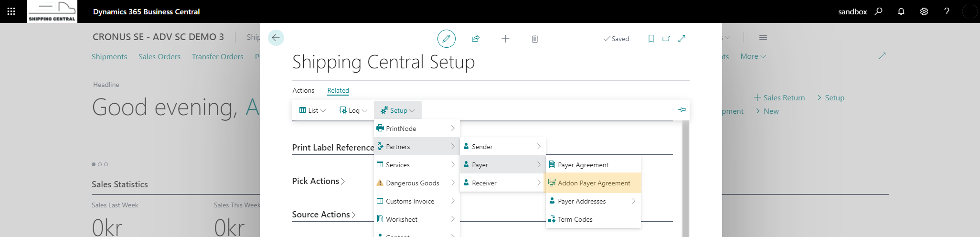Choose Term Codes
The height and width of the screenshot is (237, 980).
click(593, 219)
